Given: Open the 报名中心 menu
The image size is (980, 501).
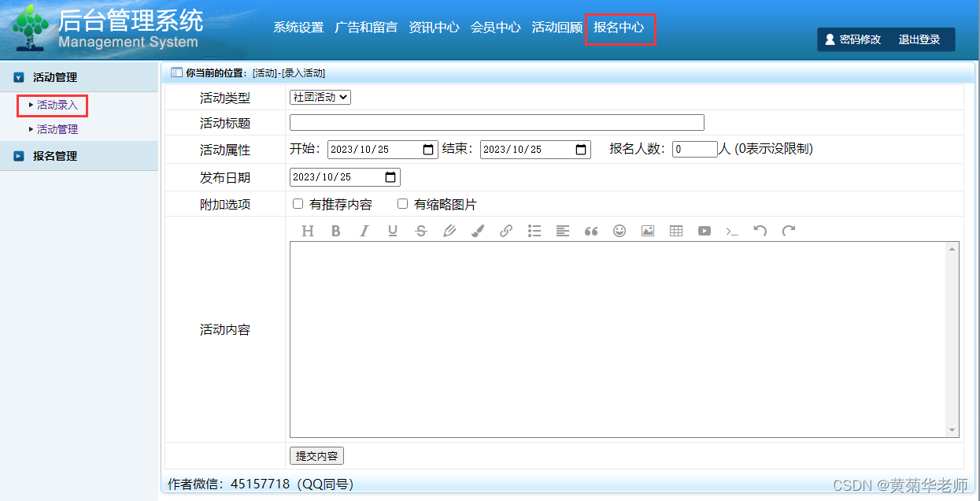Looking at the screenshot, I should coord(619,27).
